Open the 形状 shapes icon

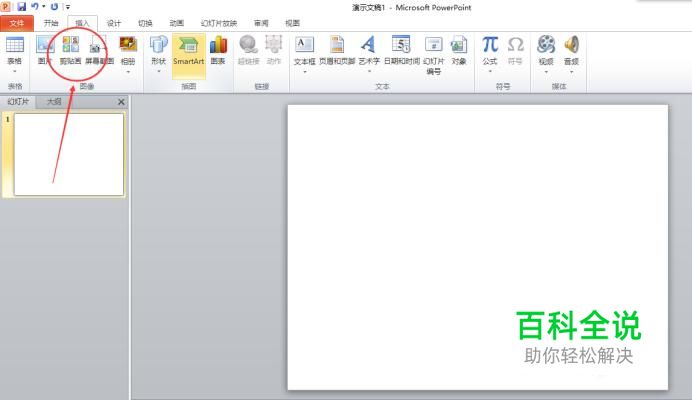pyautogui.click(x=158, y=45)
